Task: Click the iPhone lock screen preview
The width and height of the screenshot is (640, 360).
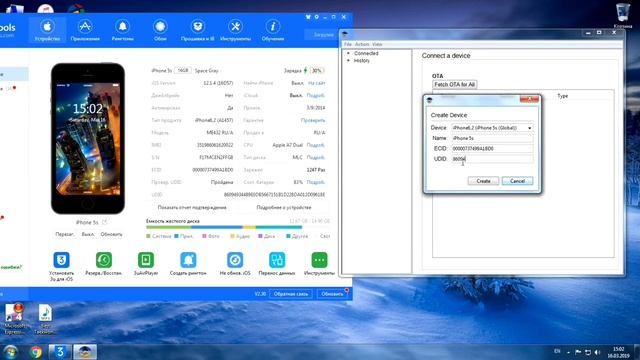Action: pyautogui.click(x=88, y=139)
